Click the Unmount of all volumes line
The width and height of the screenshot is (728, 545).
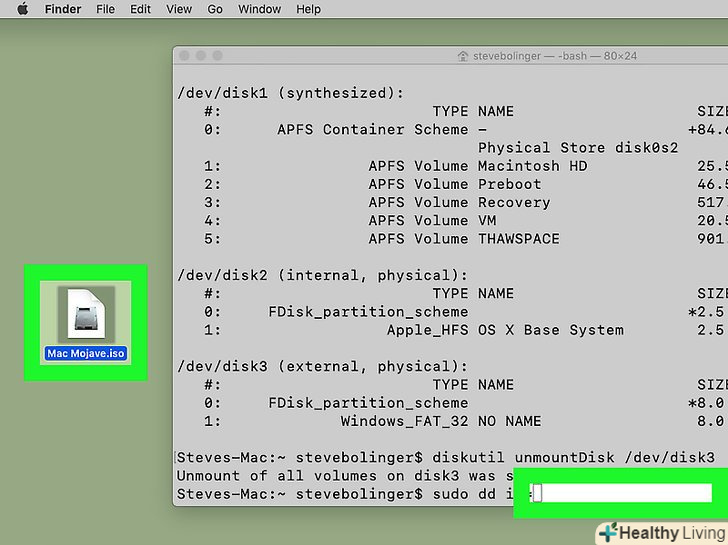(x=344, y=476)
